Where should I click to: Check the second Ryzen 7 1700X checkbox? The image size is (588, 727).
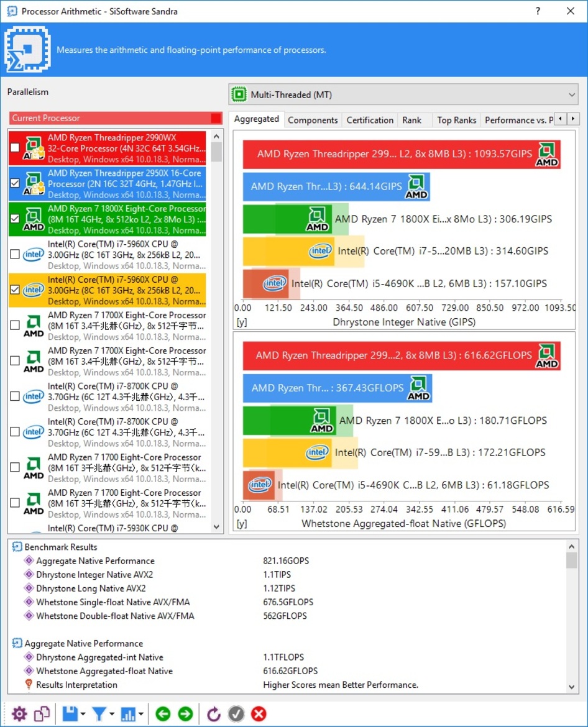(15, 361)
